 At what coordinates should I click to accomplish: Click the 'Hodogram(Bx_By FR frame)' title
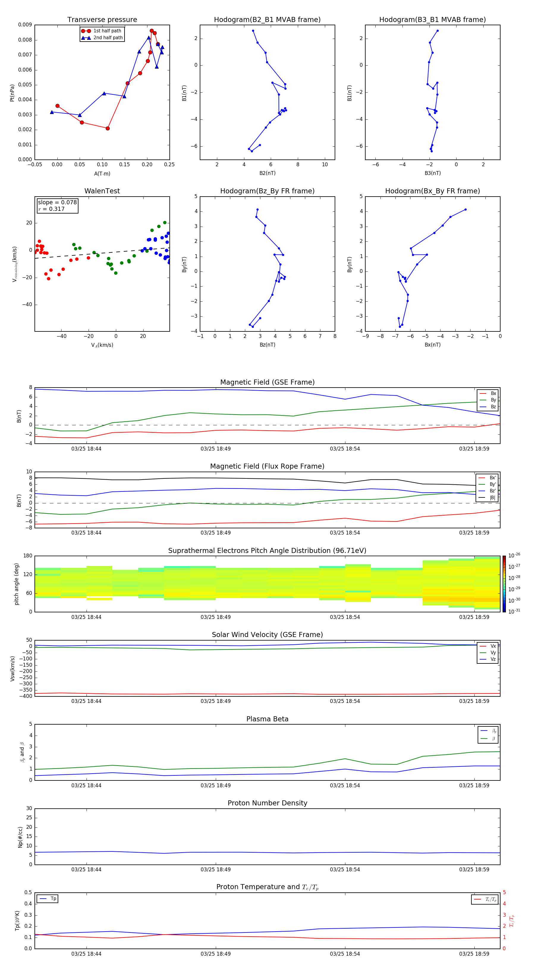point(432,191)
